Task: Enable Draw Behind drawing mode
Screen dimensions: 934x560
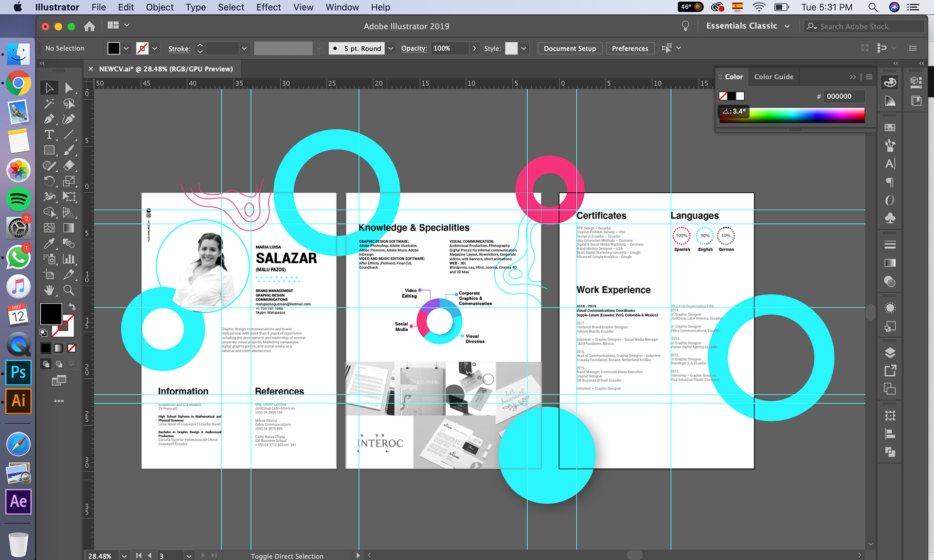Action: pyautogui.click(x=59, y=363)
